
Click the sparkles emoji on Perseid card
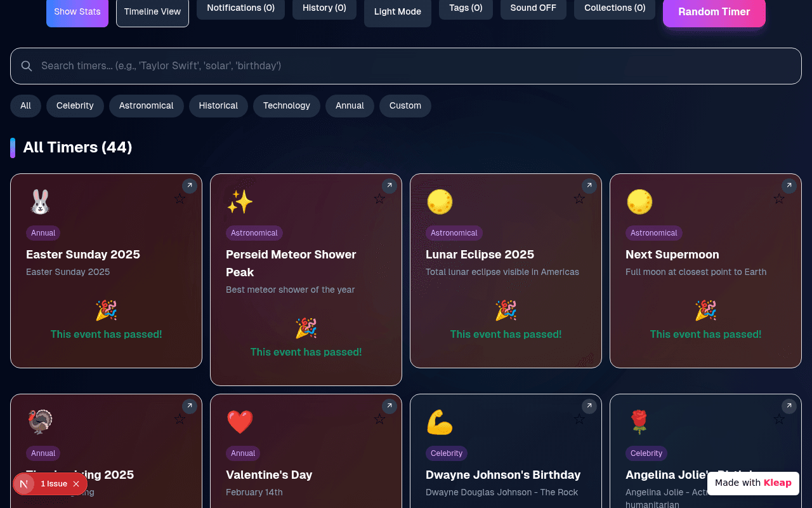(240, 202)
